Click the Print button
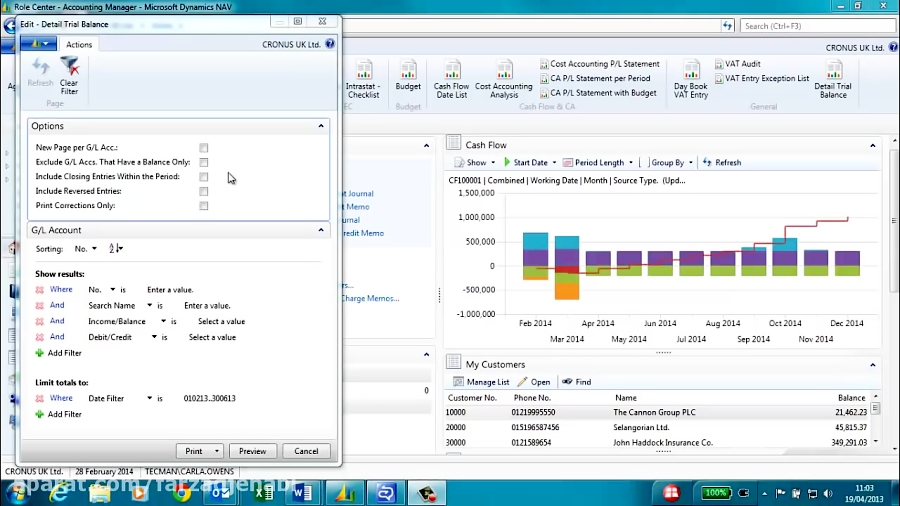The height and width of the screenshot is (506, 900). [194, 451]
